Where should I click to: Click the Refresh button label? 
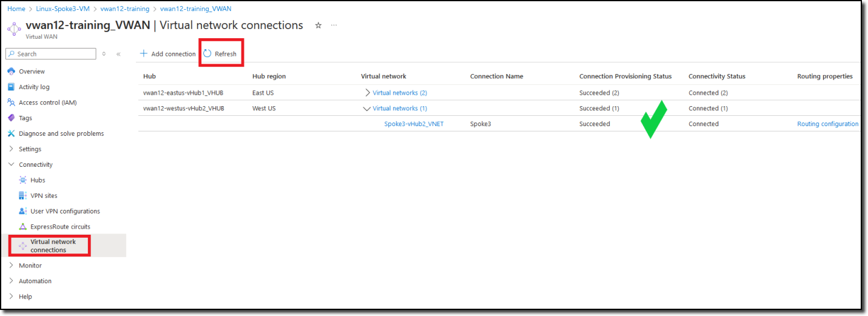pyautogui.click(x=226, y=54)
